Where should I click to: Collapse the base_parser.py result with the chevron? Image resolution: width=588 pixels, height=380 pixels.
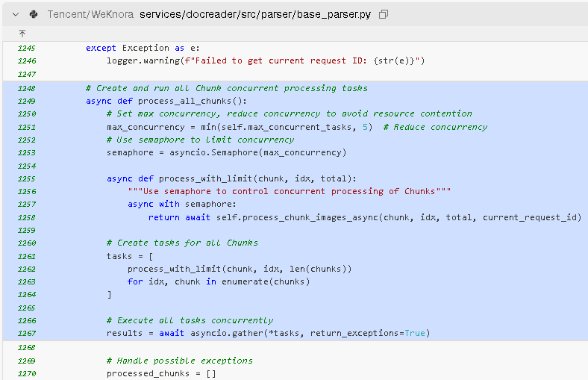(x=16, y=14)
